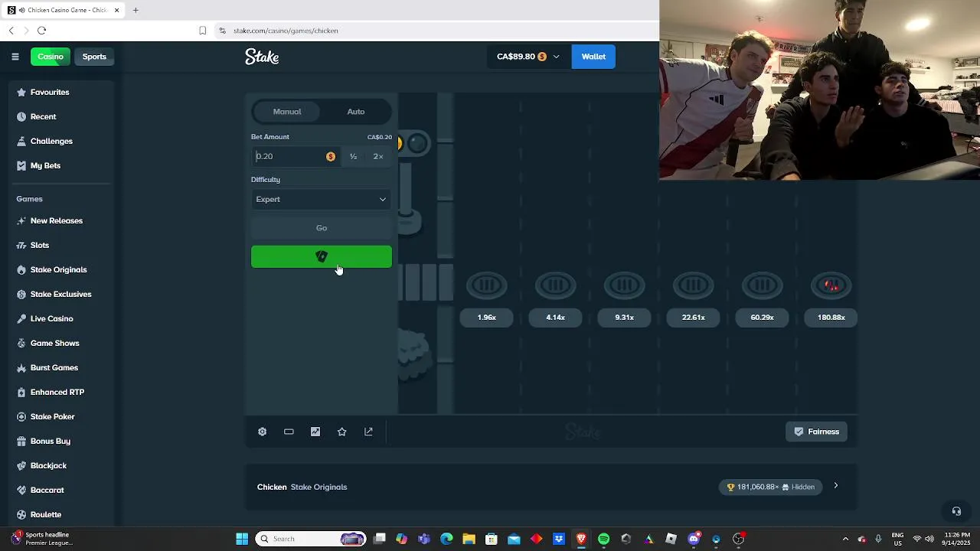Select the 1.96x multiplier manhole
980x551 pixels.
click(487, 285)
